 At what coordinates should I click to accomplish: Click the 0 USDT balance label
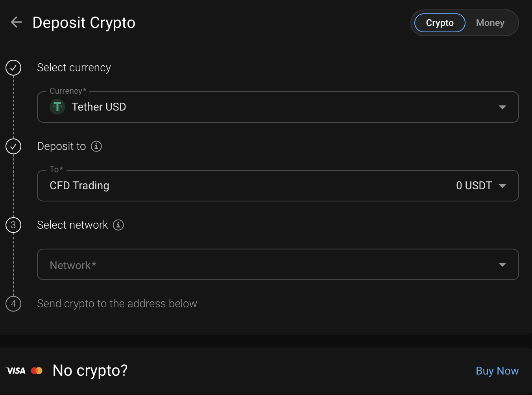[x=474, y=186]
